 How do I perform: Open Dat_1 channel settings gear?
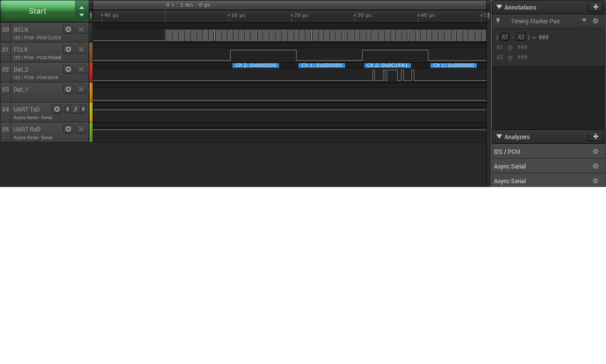coord(69,89)
